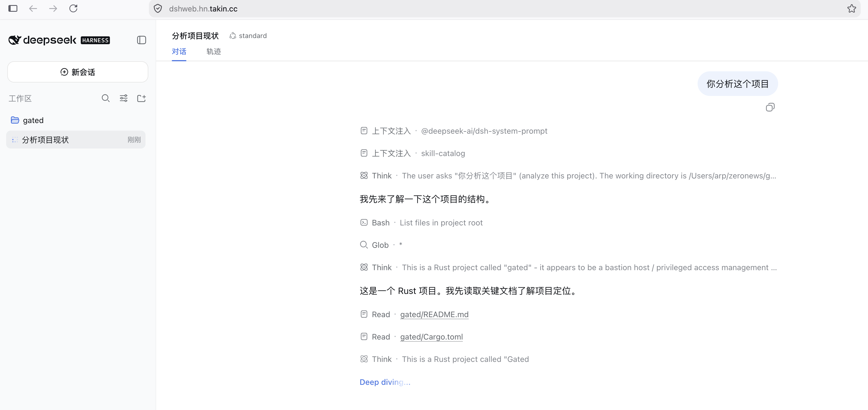Add a new workspace folder
Screen dimensions: 868x410
tap(142, 98)
